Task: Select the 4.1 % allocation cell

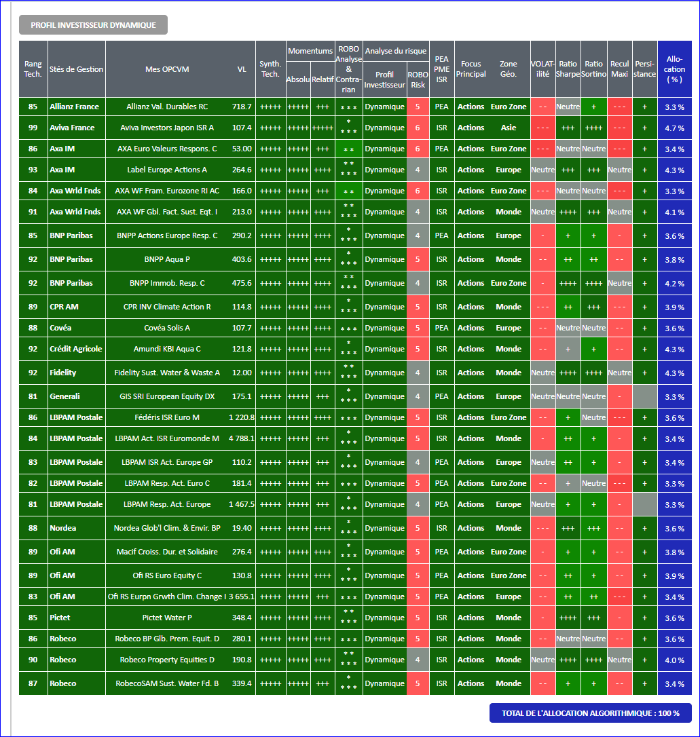Action: (675, 212)
